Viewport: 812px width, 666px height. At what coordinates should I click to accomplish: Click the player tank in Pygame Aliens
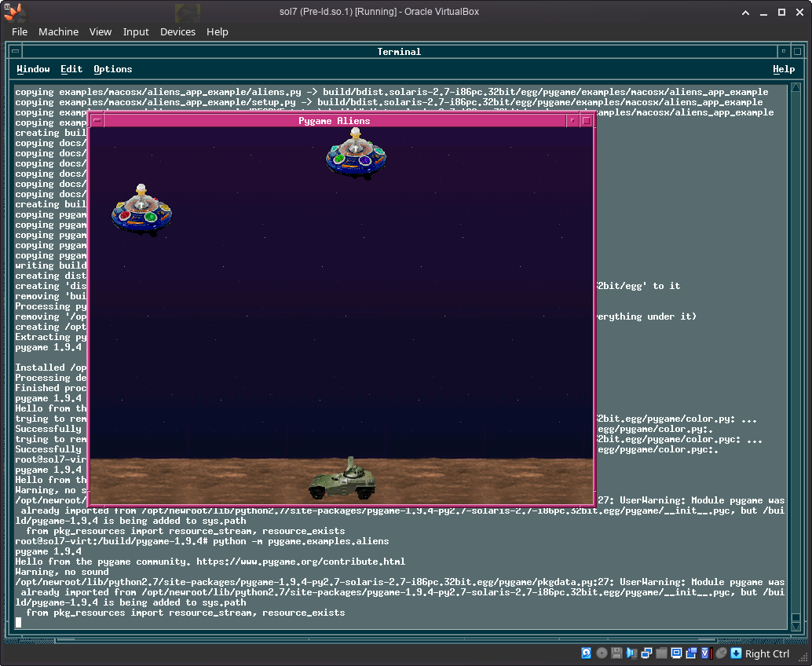coord(342,478)
